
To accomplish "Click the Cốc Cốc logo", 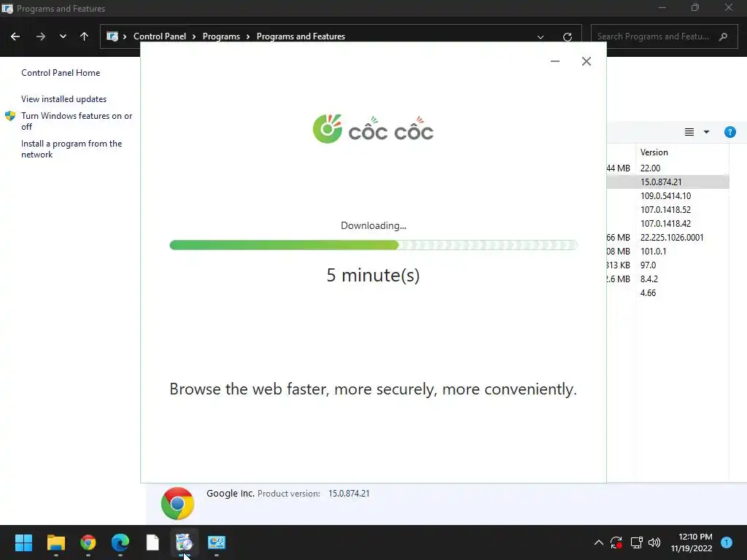I will click(x=373, y=128).
